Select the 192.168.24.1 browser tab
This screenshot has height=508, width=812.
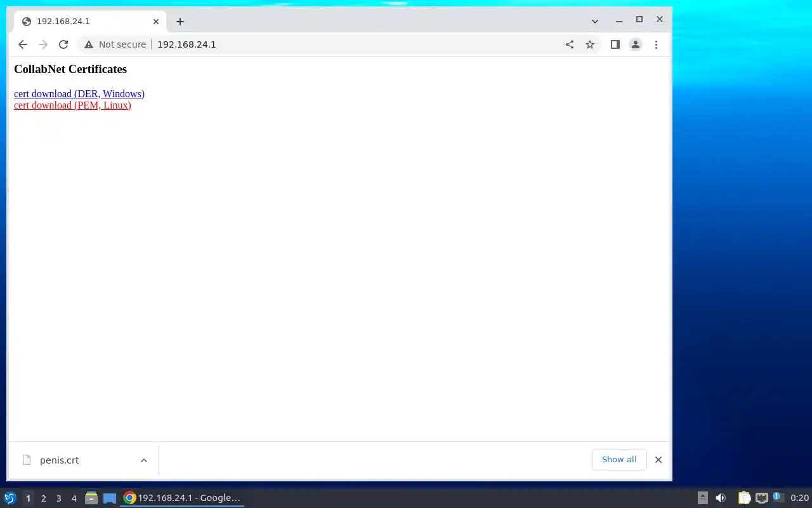(89, 22)
